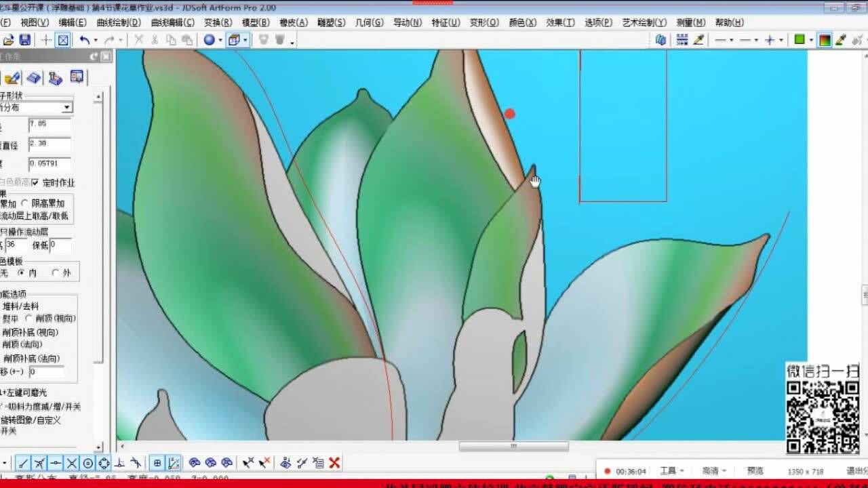
Task: Expand the sphere render mode dropdown arrow
Action: (220, 41)
